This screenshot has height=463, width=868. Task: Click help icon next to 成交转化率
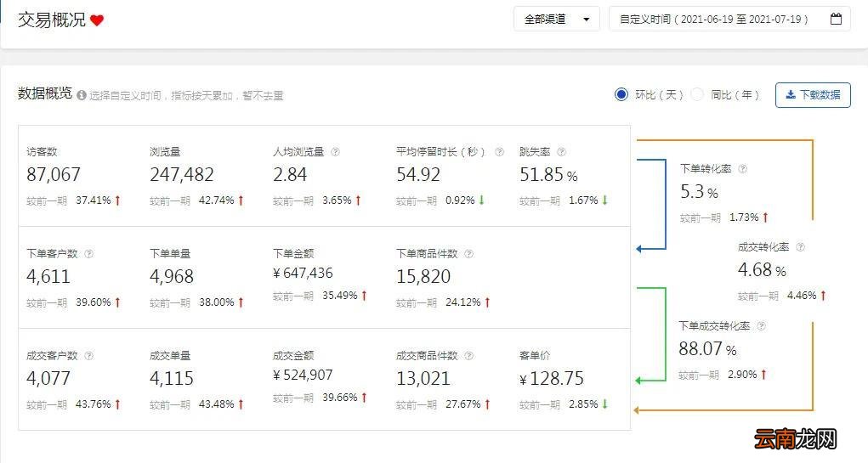(x=801, y=247)
